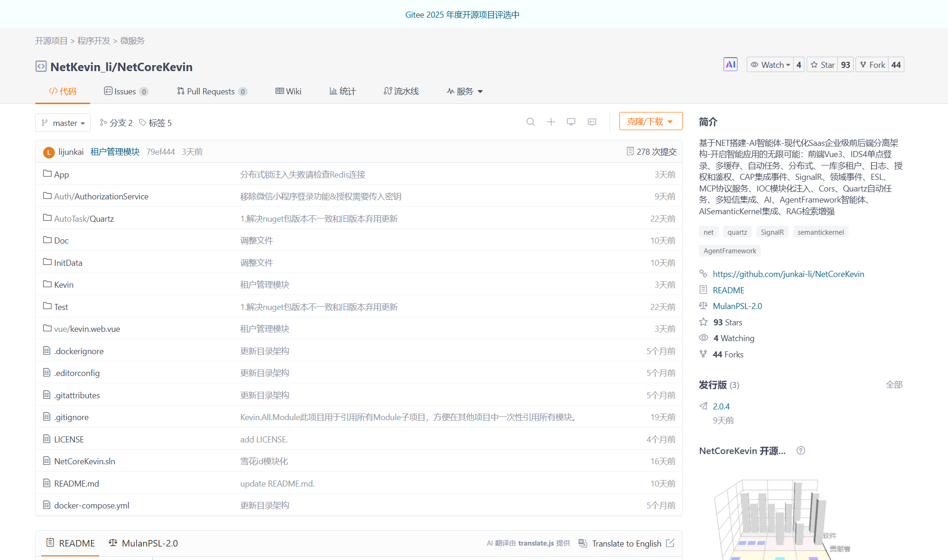
Task: Open the in-repo file search icon
Action: (x=530, y=122)
